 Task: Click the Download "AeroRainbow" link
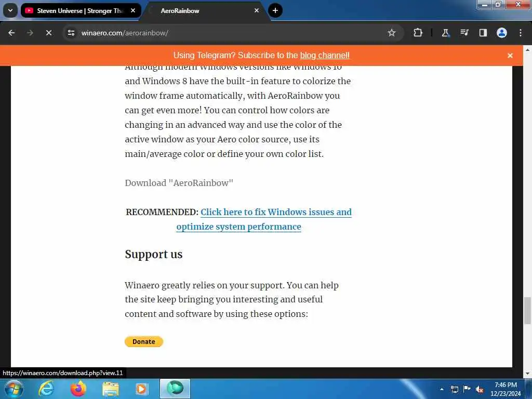(179, 183)
